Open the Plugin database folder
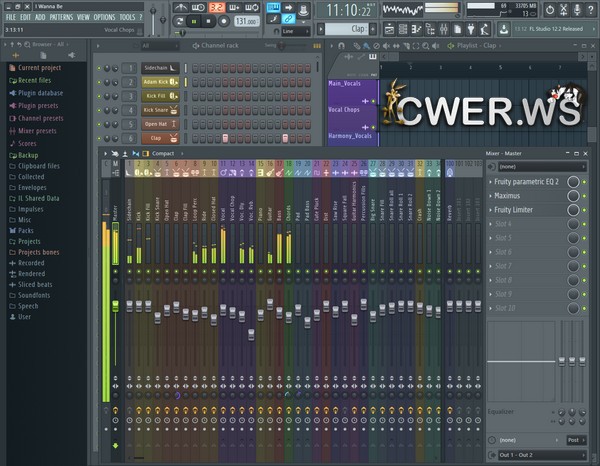The height and width of the screenshot is (466, 600). point(40,93)
